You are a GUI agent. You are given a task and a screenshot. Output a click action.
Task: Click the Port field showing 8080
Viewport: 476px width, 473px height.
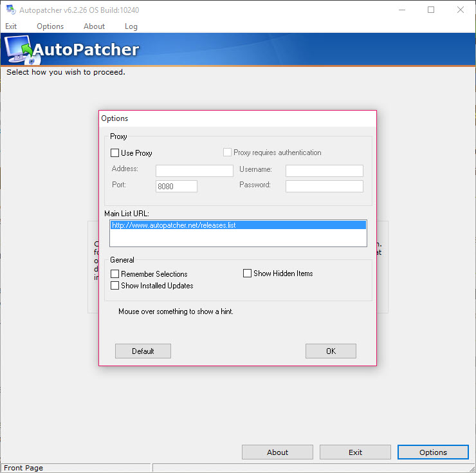coord(176,186)
